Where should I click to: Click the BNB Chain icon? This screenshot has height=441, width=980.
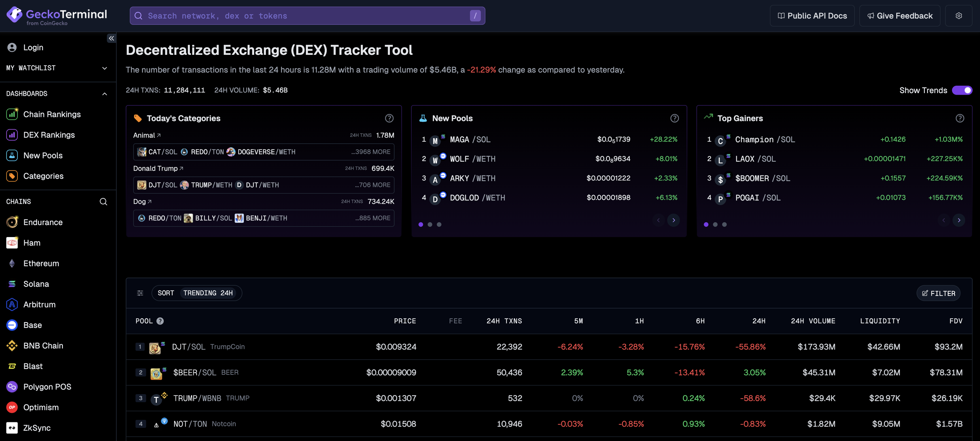coord(11,345)
